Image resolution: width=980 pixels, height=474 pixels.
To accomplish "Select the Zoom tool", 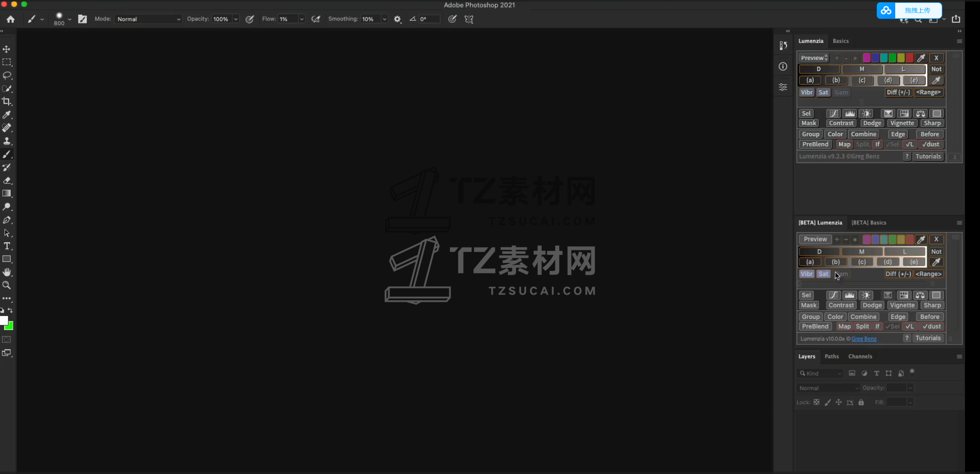I will [7, 285].
